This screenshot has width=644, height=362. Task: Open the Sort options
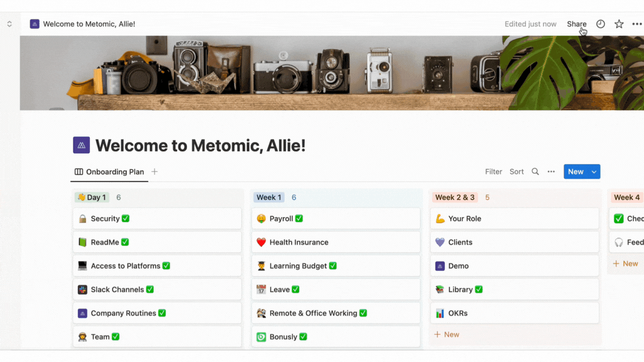[x=517, y=172]
